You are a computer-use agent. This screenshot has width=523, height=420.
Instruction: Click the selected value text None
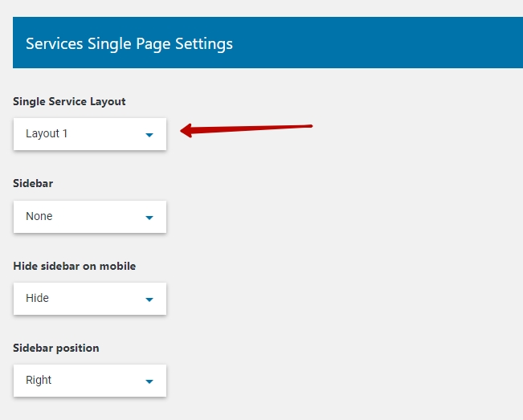click(39, 216)
